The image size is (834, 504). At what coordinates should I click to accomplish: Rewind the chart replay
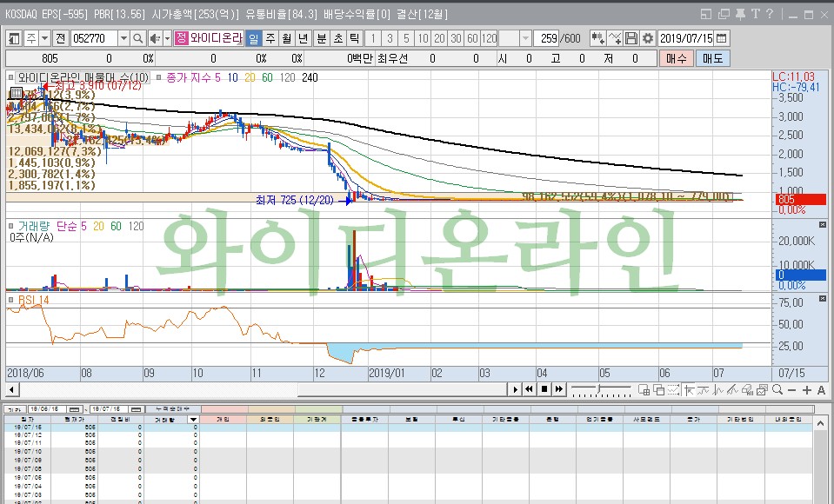pos(529,389)
